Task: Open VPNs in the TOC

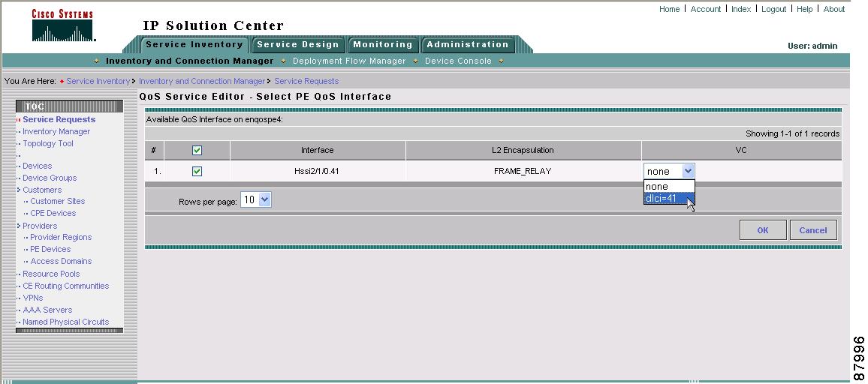Action: tap(32, 298)
